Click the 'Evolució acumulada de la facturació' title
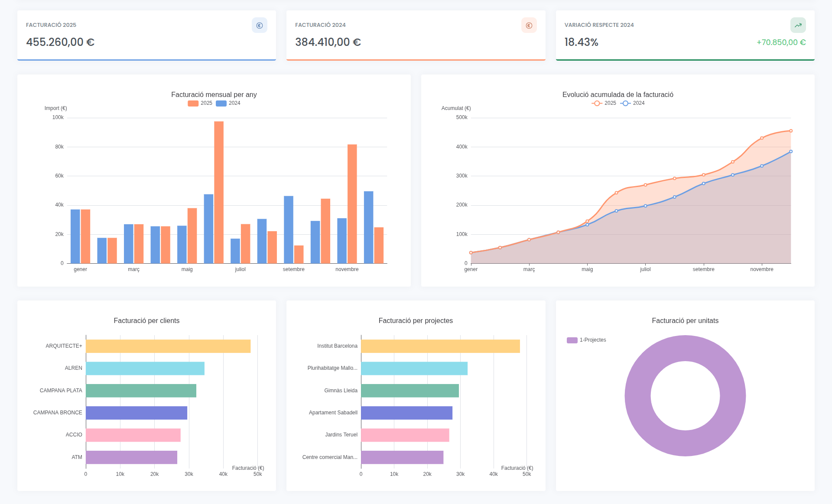Screen dimensions: 832x504 click(618, 94)
